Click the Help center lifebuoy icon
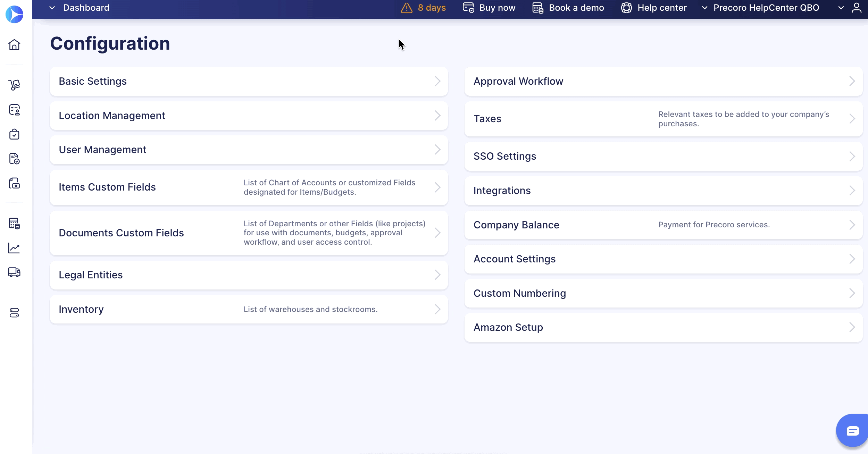The image size is (868, 454). click(626, 8)
